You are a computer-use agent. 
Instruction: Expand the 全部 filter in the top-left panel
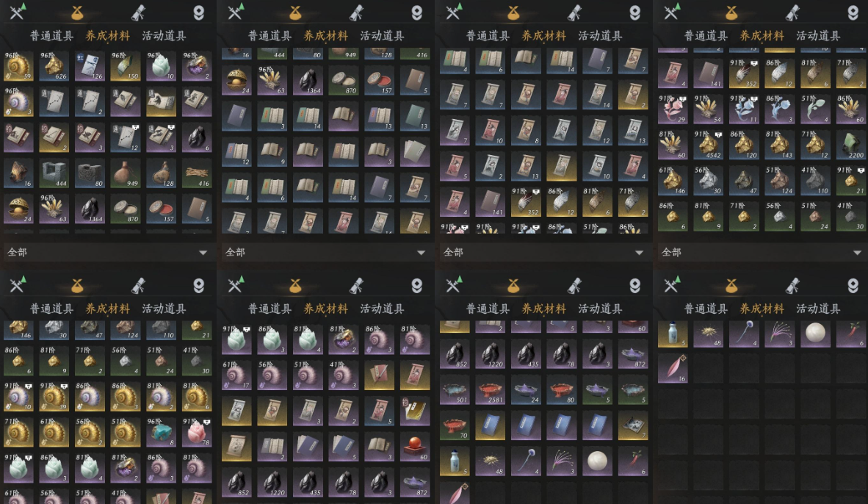point(108,252)
